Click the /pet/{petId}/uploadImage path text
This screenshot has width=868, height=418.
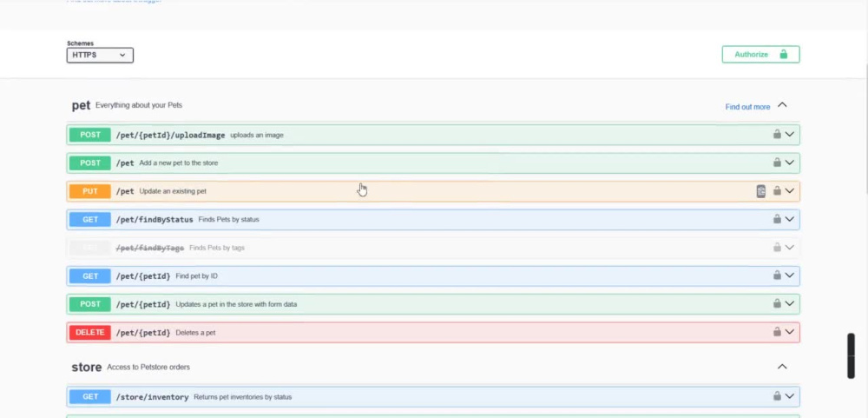pyautogui.click(x=170, y=136)
